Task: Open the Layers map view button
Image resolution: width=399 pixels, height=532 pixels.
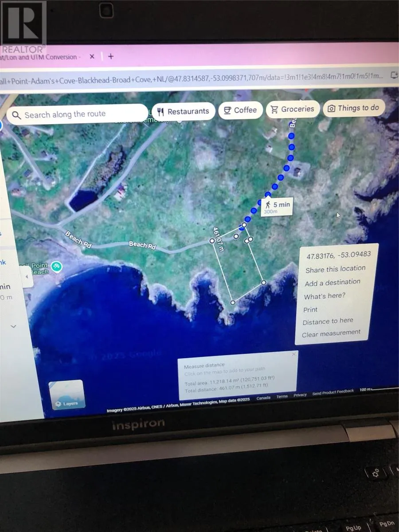Action: click(66, 395)
